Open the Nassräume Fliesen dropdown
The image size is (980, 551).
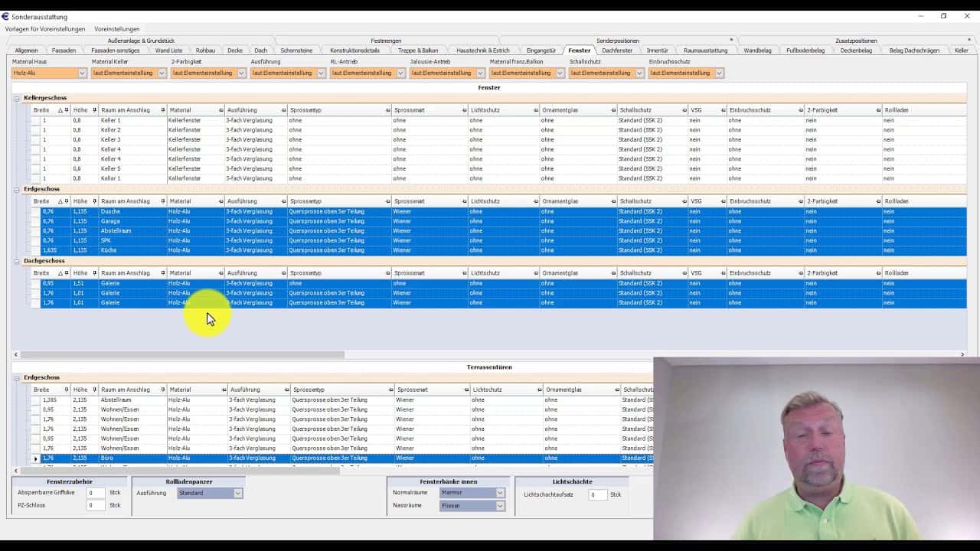pos(500,506)
